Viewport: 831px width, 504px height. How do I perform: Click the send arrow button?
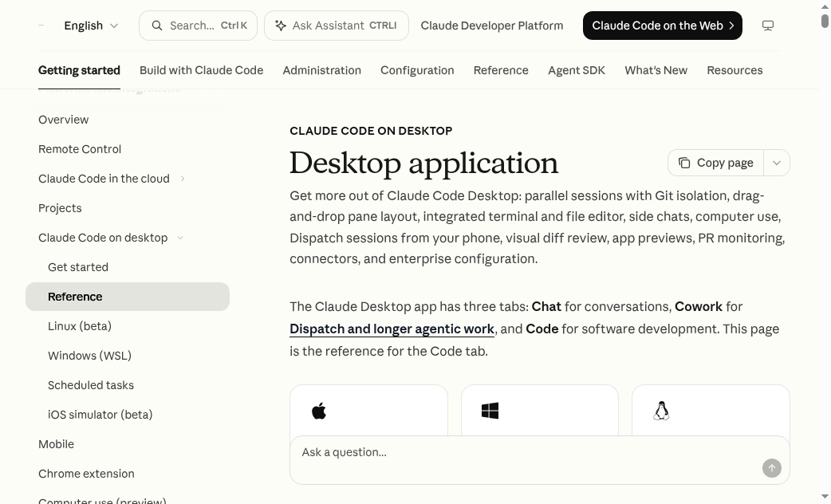click(x=772, y=468)
